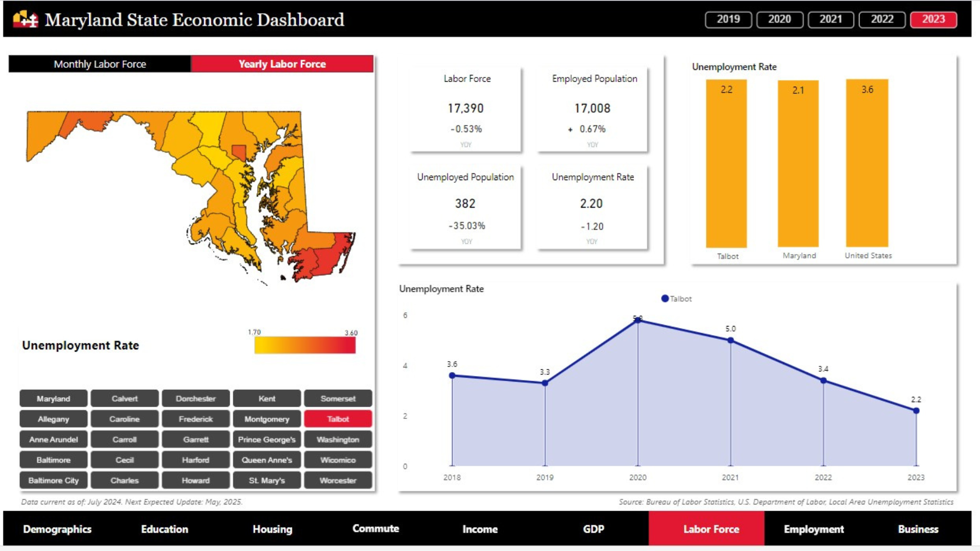Click the Maryland flag logo icon

[x=26, y=19]
